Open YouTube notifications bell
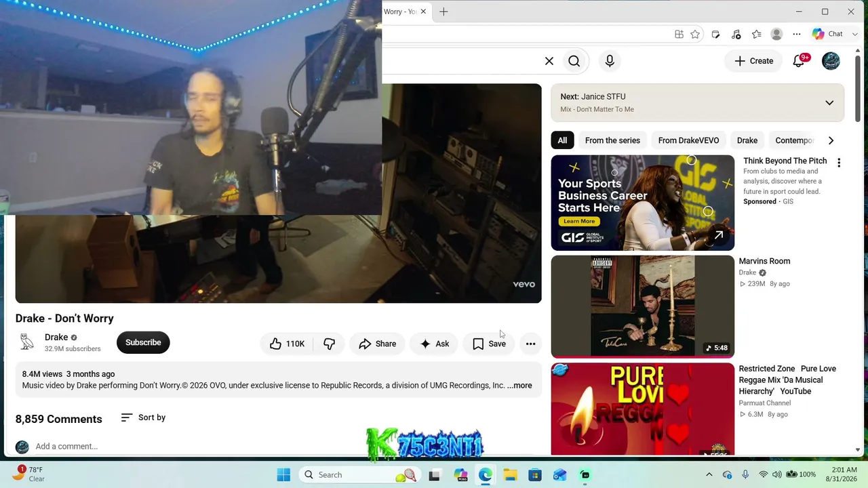 800,61
